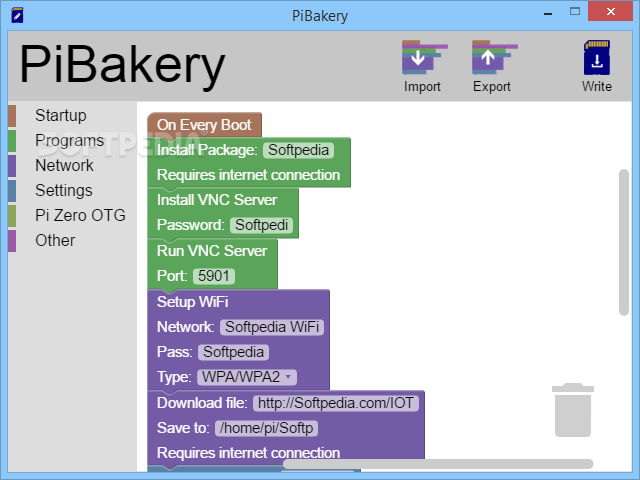Click the Other magenta color tab
The height and width of the screenshot is (480, 640).
coord(12,240)
